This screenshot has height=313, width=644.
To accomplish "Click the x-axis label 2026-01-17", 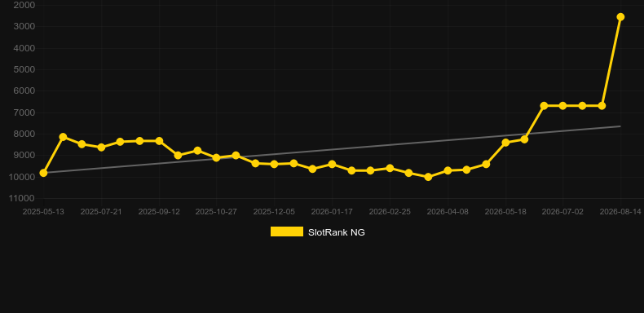I will (332, 212).
